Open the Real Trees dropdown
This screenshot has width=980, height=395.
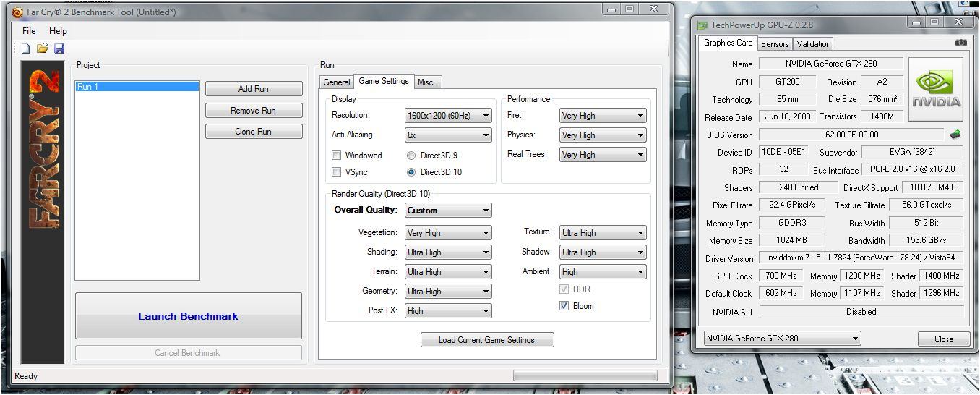pyautogui.click(x=603, y=155)
